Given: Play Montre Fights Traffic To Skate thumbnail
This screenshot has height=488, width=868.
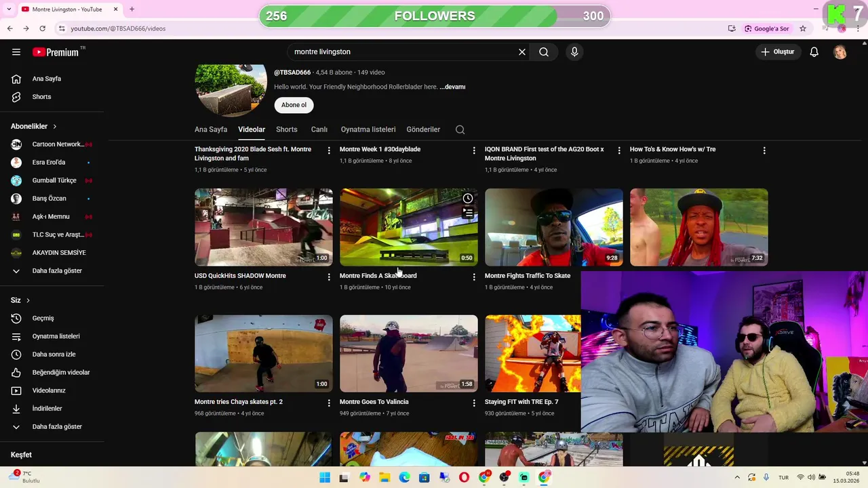Looking at the screenshot, I should click(x=554, y=227).
